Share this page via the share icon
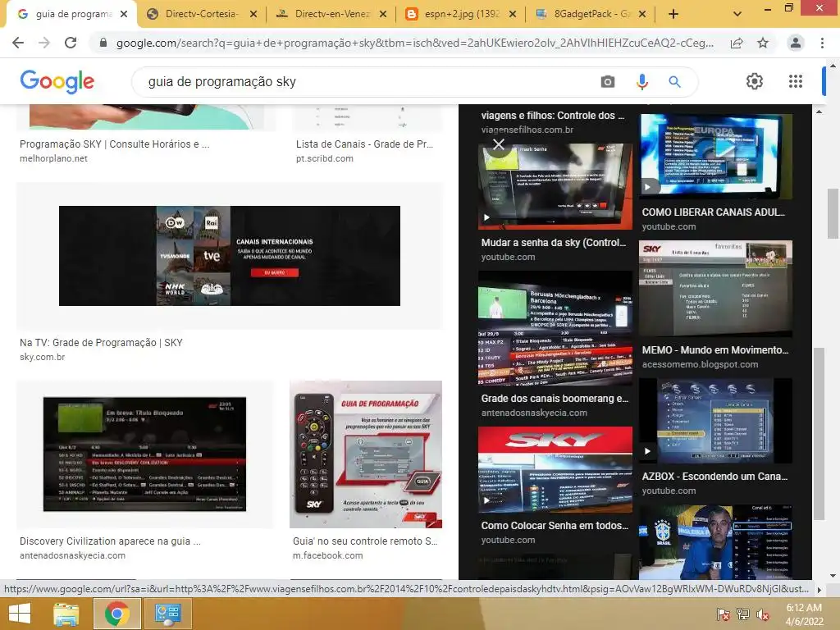 point(737,43)
